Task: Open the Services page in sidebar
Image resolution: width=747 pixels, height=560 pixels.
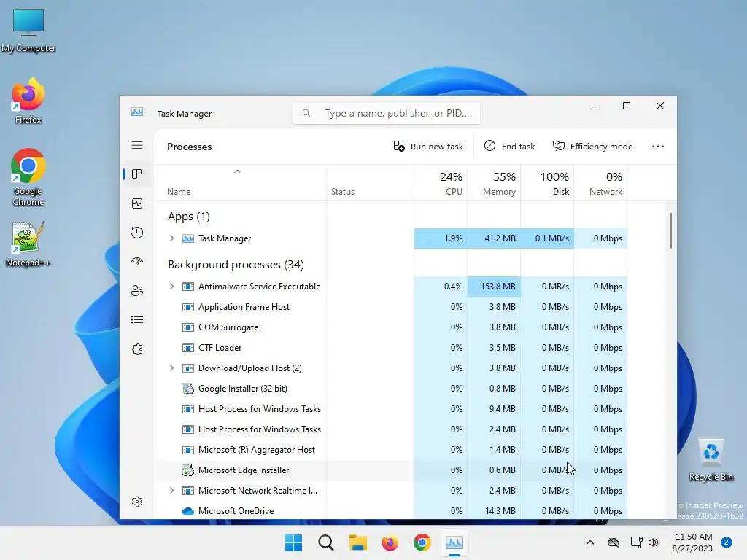Action: [137, 349]
